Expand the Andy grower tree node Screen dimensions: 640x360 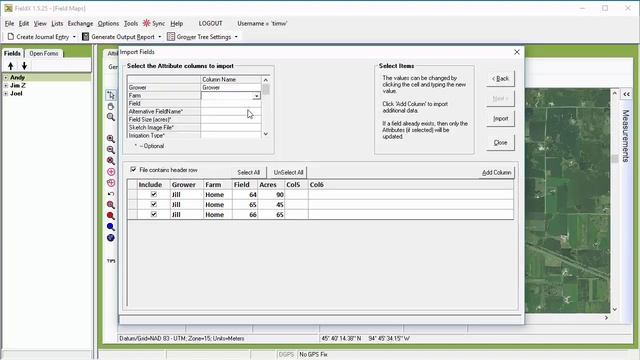coord(6,78)
